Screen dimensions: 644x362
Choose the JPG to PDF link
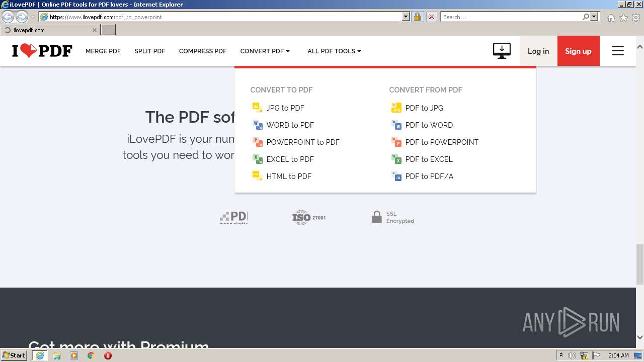(x=285, y=108)
